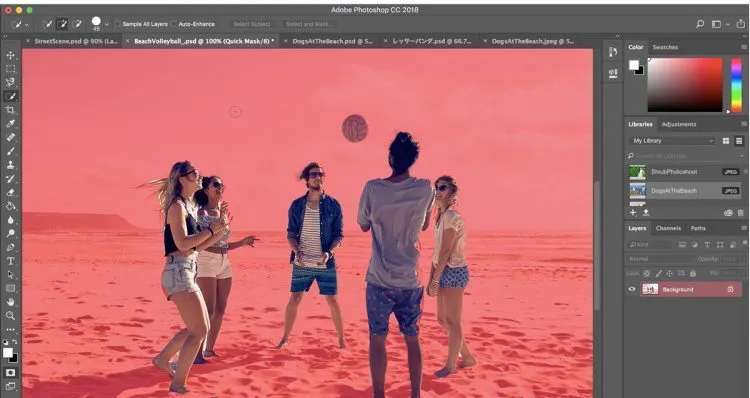The image size is (750, 398).
Task: Open the Layers panel options menu
Action: coord(744,228)
